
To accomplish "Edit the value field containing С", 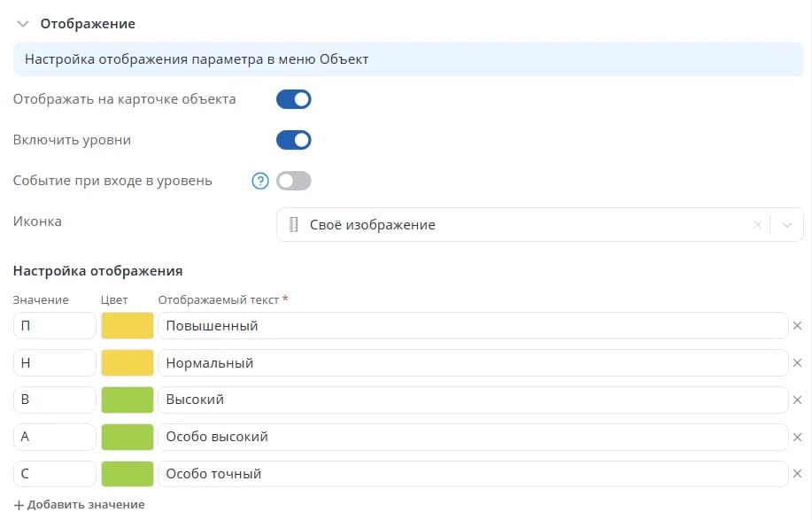I will coord(55,474).
